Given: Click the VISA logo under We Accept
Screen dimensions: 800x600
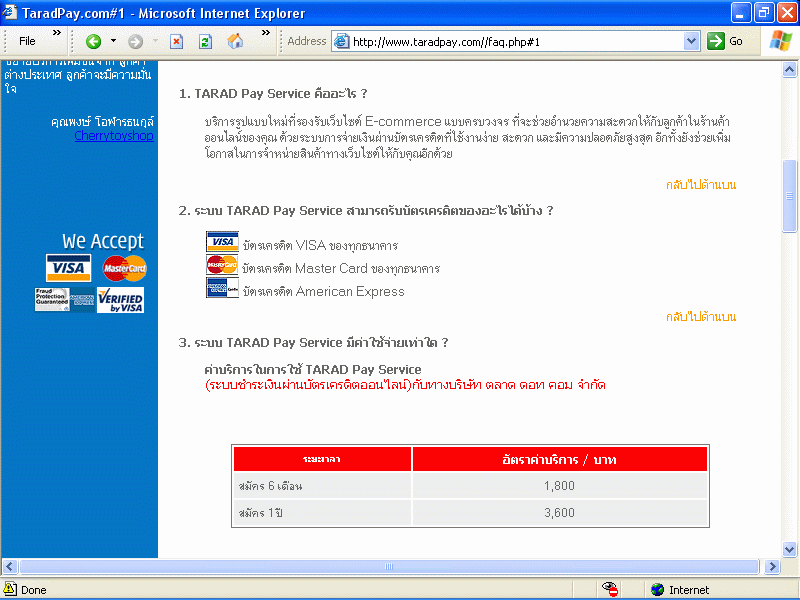Looking at the screenshot, I should [69, 268].
